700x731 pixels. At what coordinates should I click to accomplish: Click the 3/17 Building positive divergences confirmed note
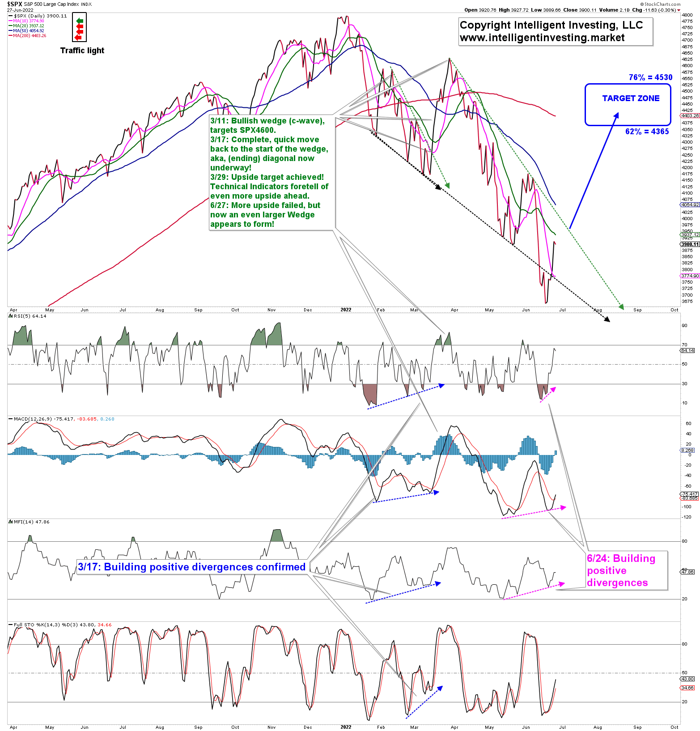[x=191, y=567]
